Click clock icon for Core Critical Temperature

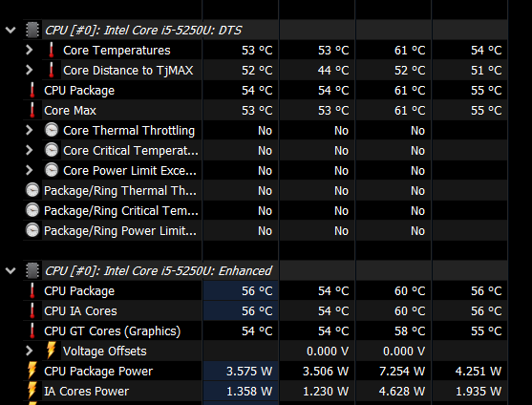52,150
